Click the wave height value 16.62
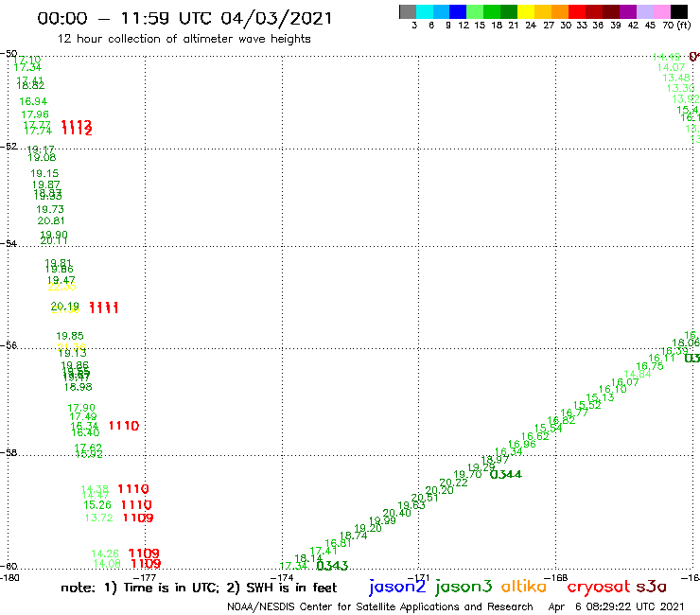Screen dimensions: 700x615 534,436
